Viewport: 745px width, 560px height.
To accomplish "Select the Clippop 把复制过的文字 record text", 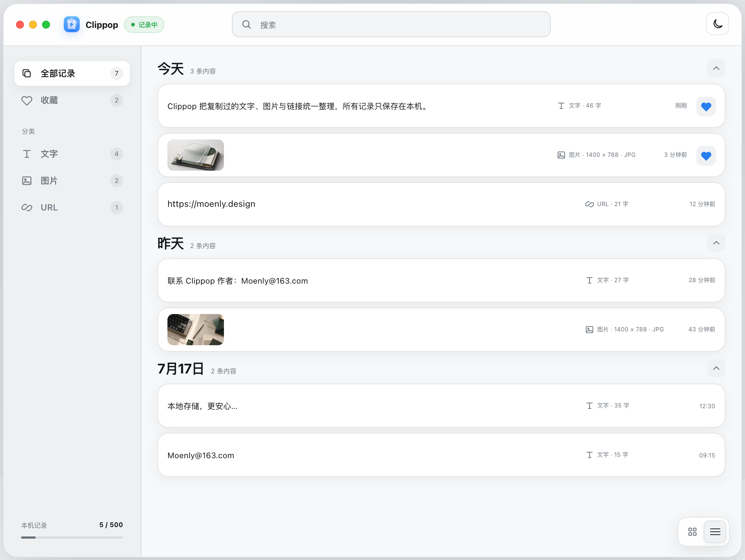I will pyautogui.click(x=298, y=106).
